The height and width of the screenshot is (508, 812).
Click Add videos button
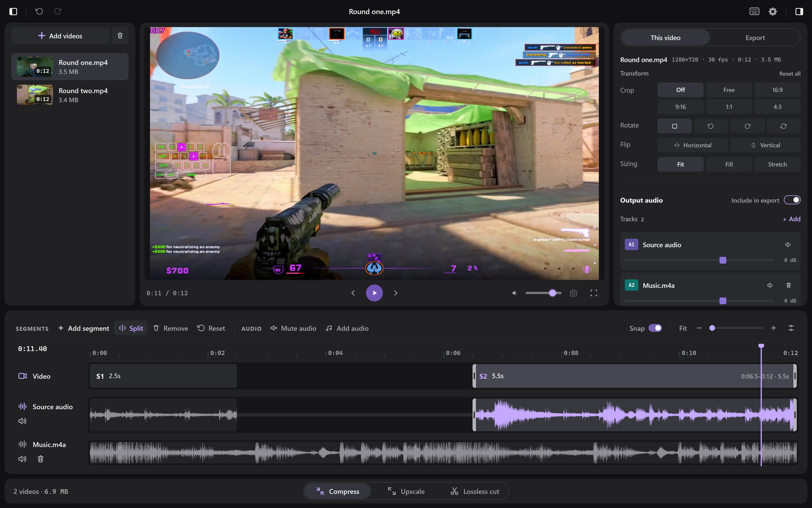[x=60, y=36]
